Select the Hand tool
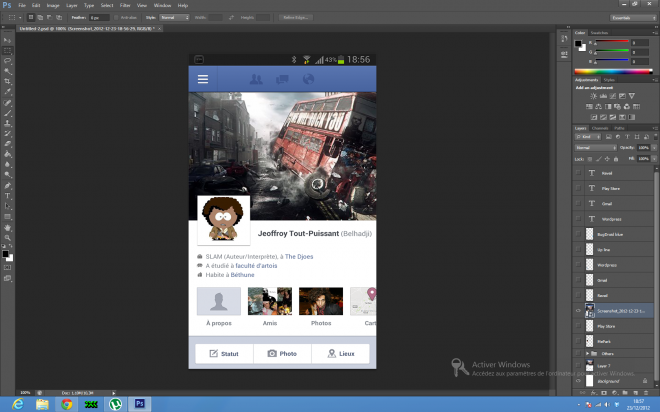 point(8,228)
